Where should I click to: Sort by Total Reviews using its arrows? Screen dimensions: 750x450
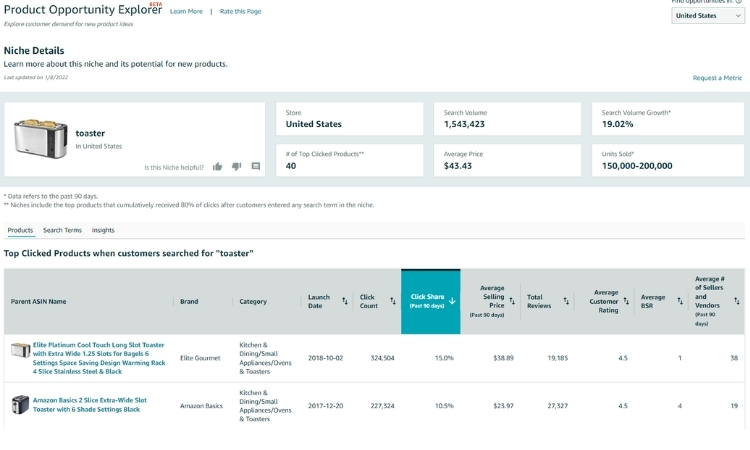(566, 301)
